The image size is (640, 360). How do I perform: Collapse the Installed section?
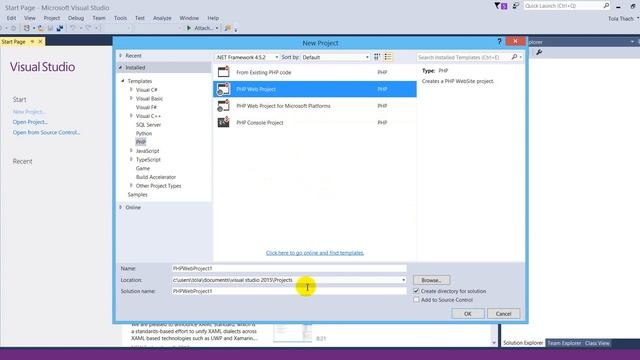click(x=120, y=67)
